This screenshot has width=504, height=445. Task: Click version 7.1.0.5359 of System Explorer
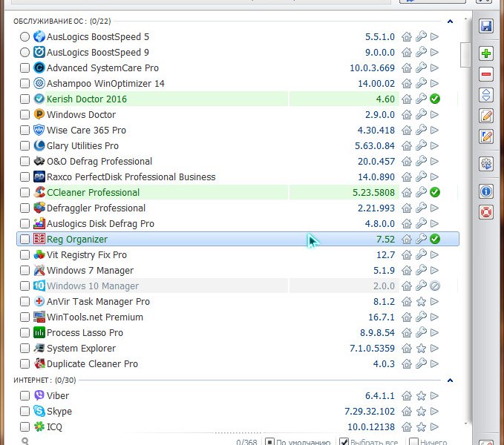[x=372, y=349]
